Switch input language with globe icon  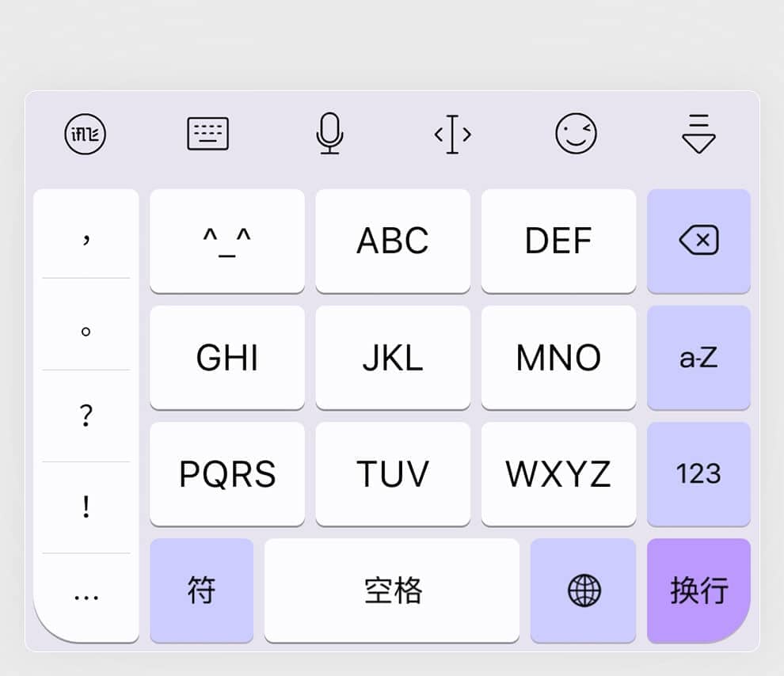pyautogui.click(x=583, y=591)
